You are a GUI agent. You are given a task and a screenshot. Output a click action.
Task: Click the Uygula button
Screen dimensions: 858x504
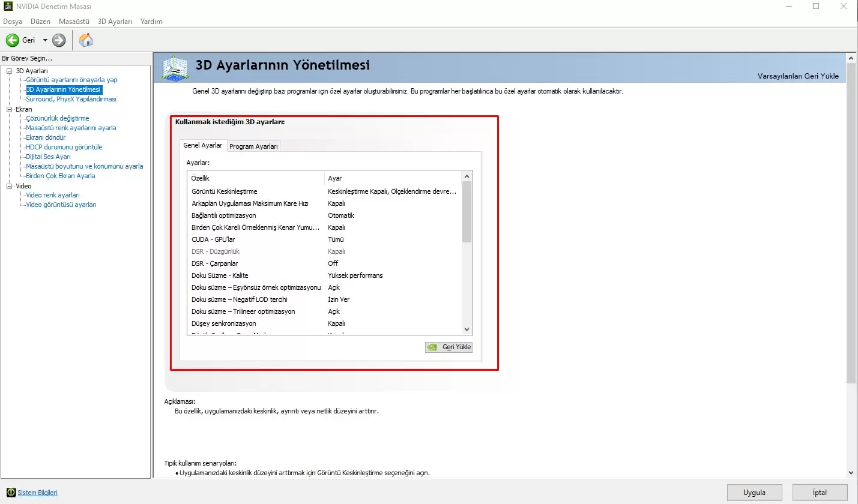pyautogui.click(x=755, y=493)
